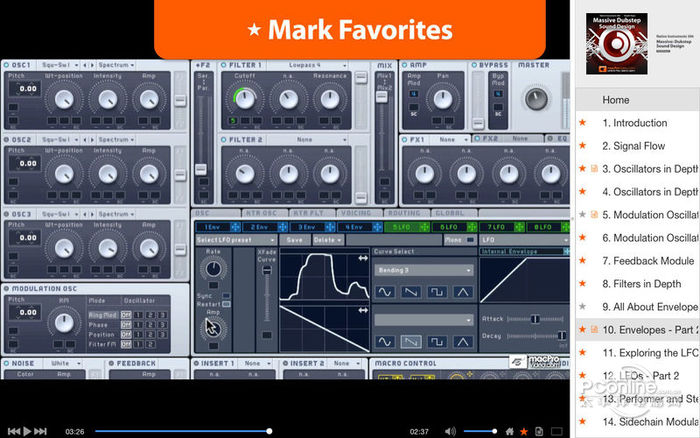Click the star beside 2. Signal Flow

(582, 146)
